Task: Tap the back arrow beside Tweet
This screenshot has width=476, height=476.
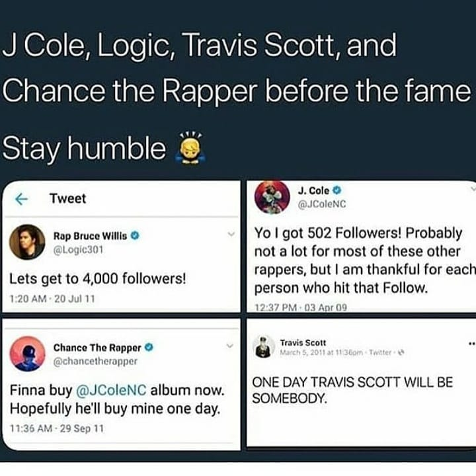Action: (22, 199)
